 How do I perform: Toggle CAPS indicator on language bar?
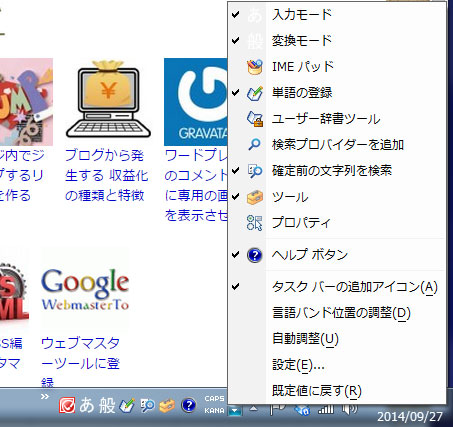214,399
